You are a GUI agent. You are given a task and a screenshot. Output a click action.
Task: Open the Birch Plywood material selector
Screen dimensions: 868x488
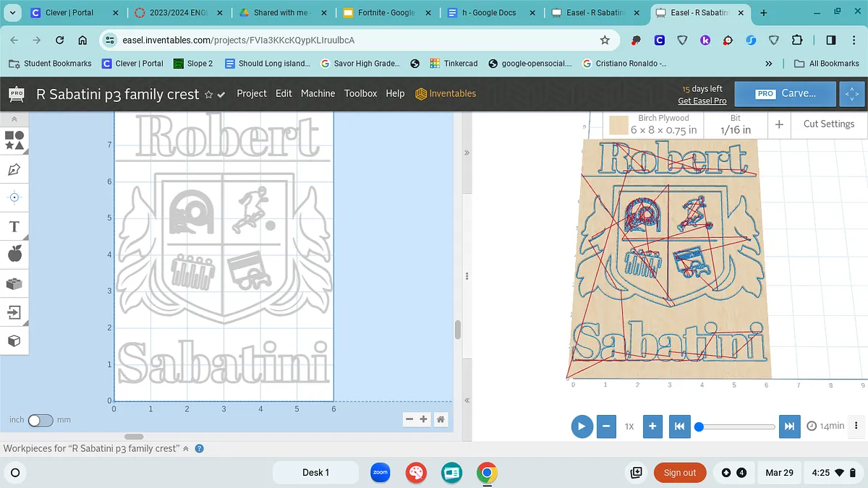coord(652,124)
